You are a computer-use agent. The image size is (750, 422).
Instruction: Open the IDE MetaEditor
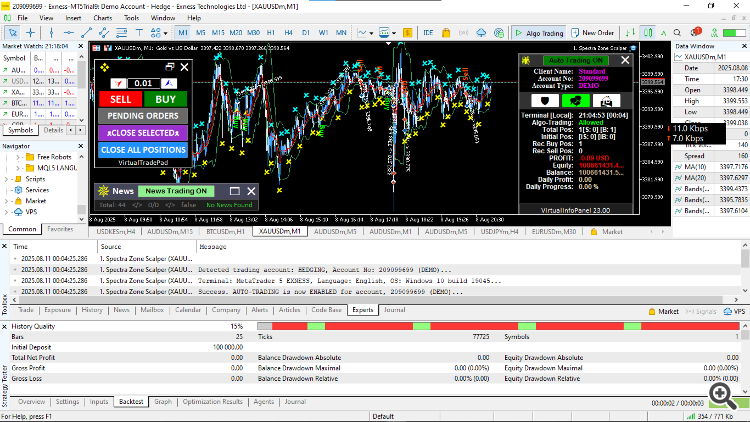point(428,33)
